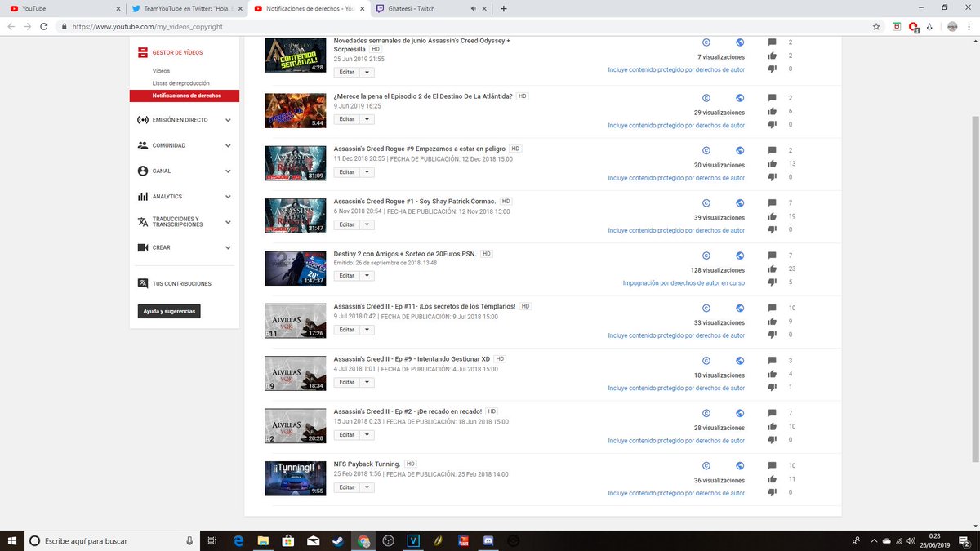The height and width of the screenshot is (551, 980).
Task: Switch to the YouTube browser tab
Action: [x=62, y=9]
